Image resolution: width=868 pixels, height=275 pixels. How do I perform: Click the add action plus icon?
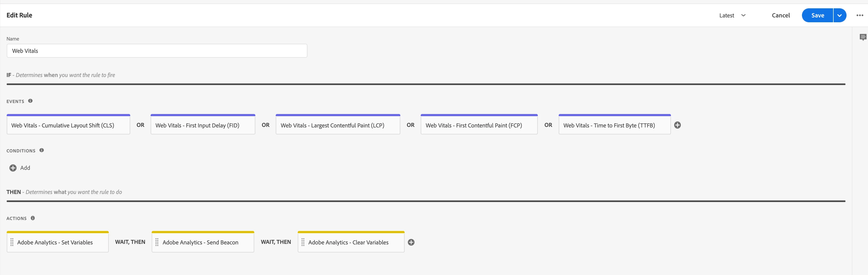tap(411, 242)
